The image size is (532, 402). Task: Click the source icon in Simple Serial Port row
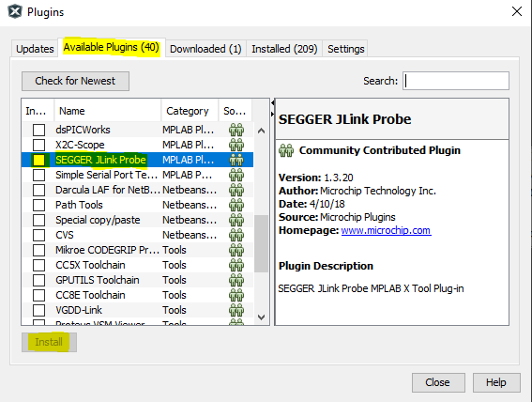point(236,175)
